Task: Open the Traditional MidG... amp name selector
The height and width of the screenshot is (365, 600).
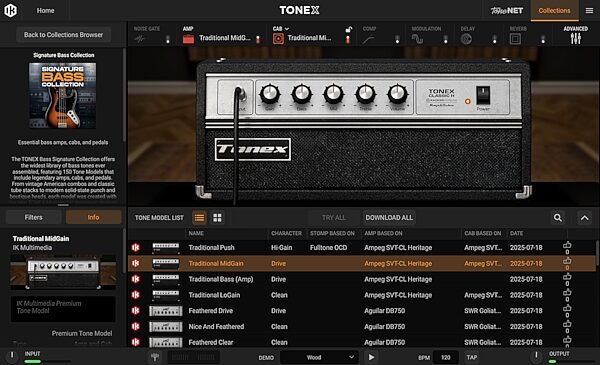Action: click(x=225, y=38)
